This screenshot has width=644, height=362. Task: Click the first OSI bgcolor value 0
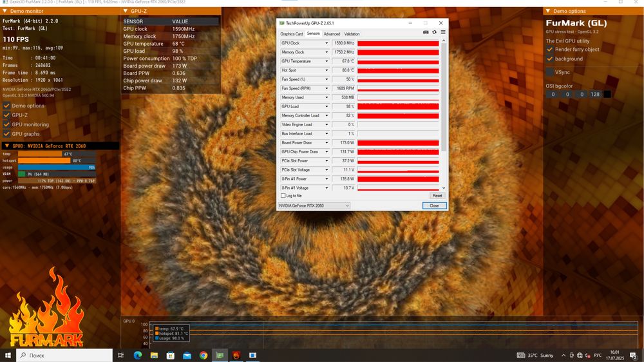point(553,94)
